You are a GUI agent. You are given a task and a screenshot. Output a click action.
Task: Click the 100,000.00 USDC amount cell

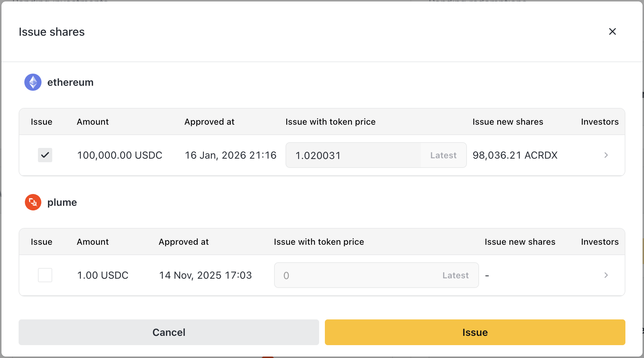(x=119, y=155)
